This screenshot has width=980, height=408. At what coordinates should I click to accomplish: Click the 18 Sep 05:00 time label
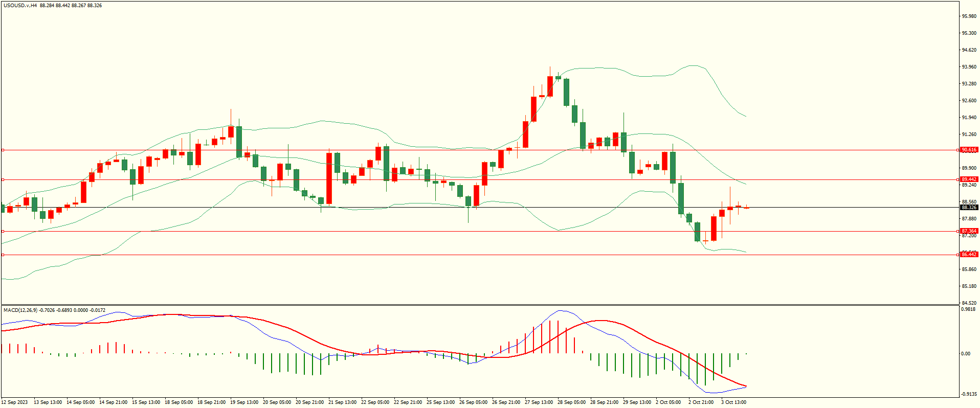click(179, 402)
